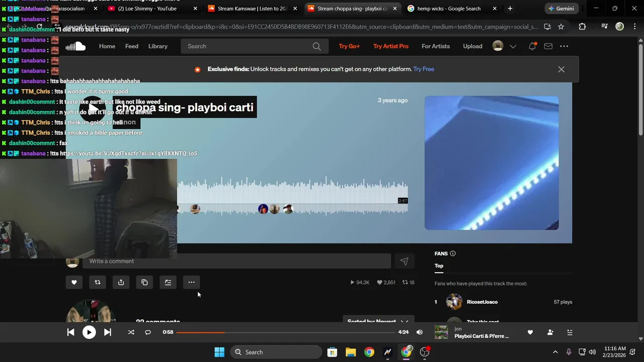This screenshot has width=644, height=362.
Task: Click Try Free in banner
Action: (x=424, y=69)
